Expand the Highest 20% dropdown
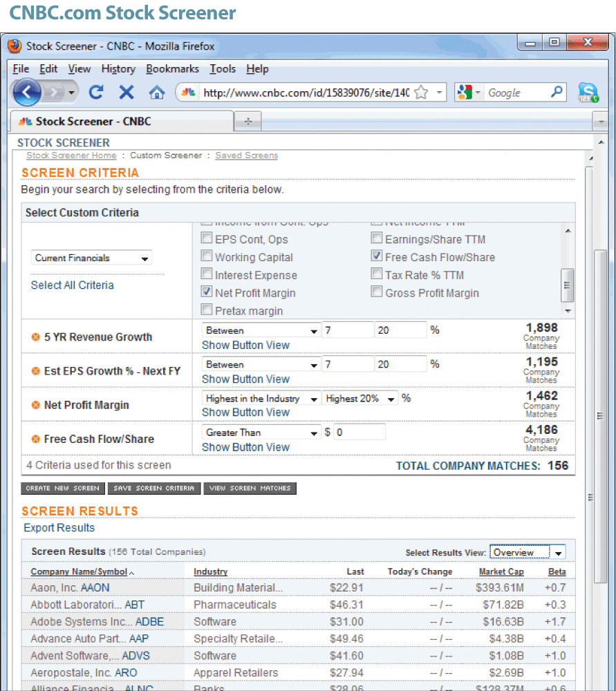The height and width of the screenshot is (691, 616). pos(360,399)
